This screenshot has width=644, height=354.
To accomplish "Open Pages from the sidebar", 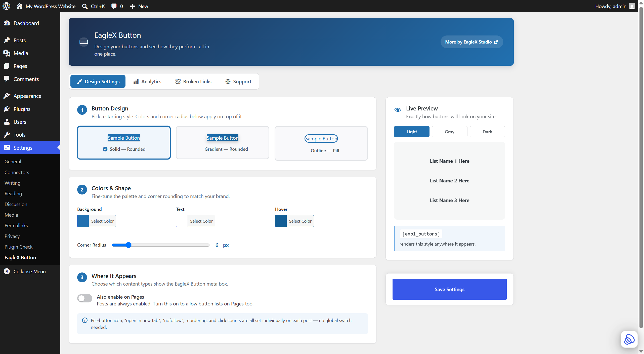I will click(x=30, y=66).
